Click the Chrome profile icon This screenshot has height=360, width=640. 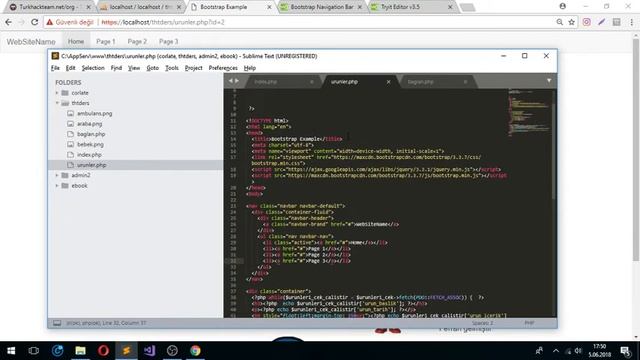562,6
